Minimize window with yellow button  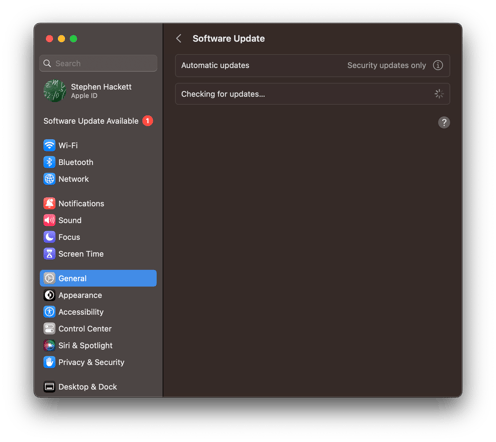(61, 39)
